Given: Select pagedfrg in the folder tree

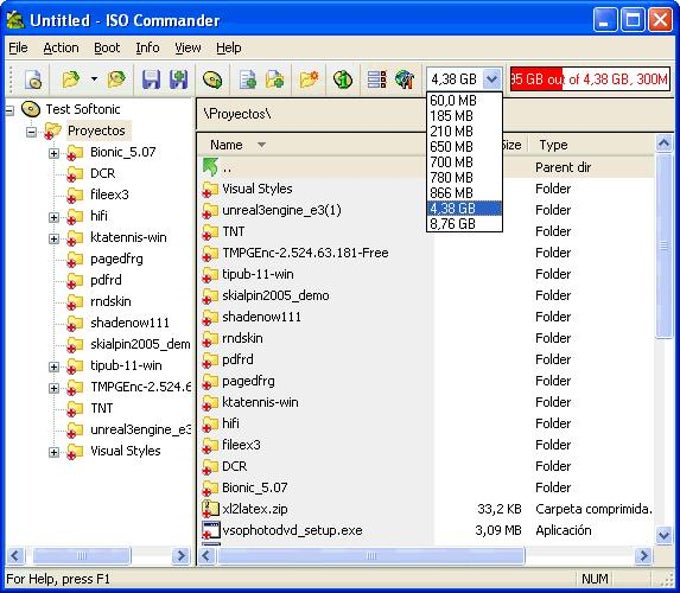Looking at the screenshot, I should coord(116,259).
